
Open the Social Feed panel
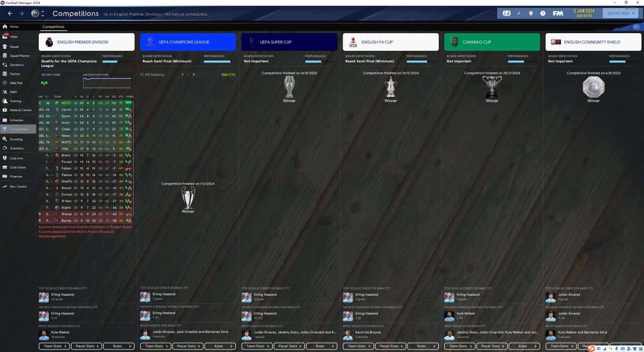click(x=621, y=13)
